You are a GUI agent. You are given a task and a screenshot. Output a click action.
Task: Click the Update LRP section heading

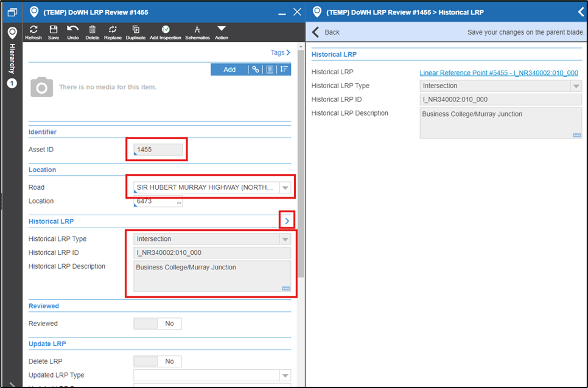47,344
